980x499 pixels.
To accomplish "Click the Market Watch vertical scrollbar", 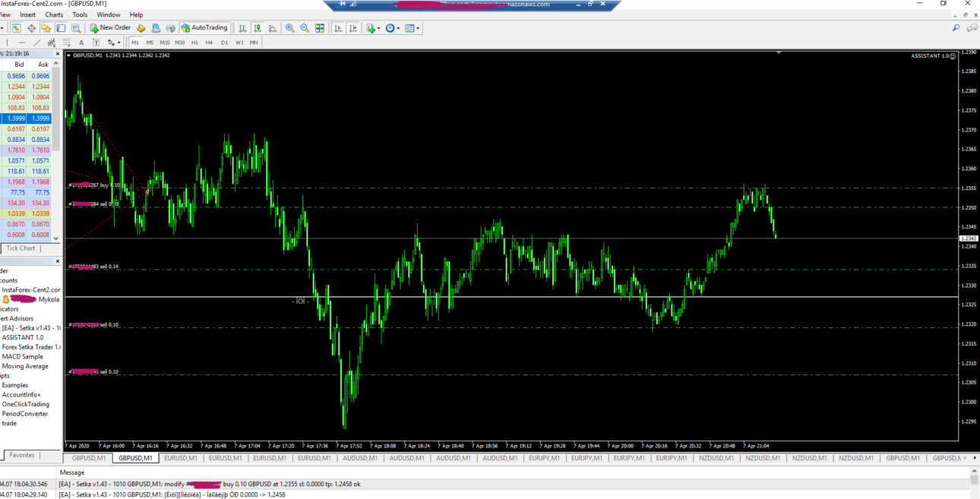I will point(56,151).
